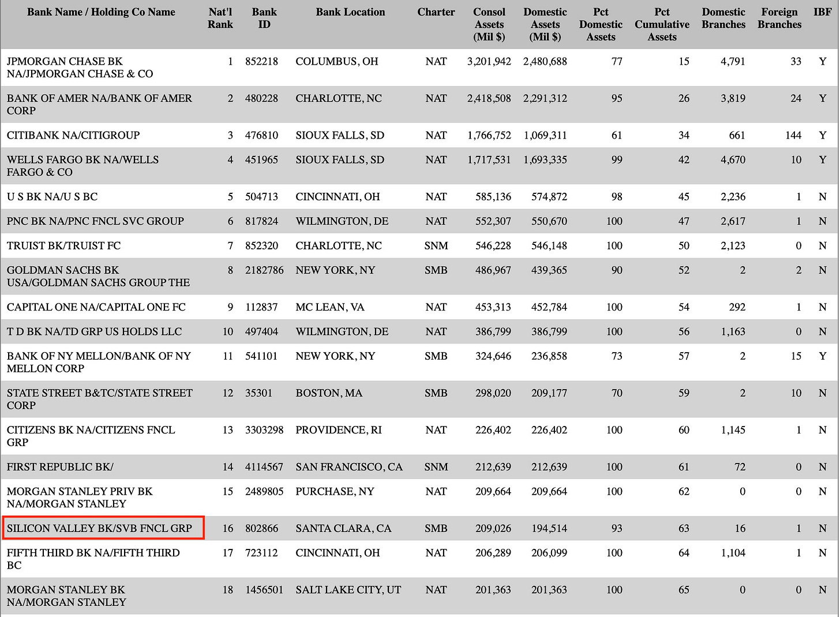Click the "Nat'l Rank" column header
This screenshot has width=840, height=617.
(220, 18)
